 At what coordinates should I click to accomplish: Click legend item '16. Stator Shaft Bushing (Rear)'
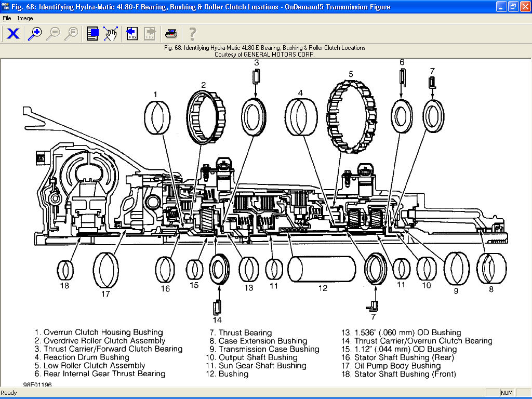pyautogui.click(x=397, y=357)
